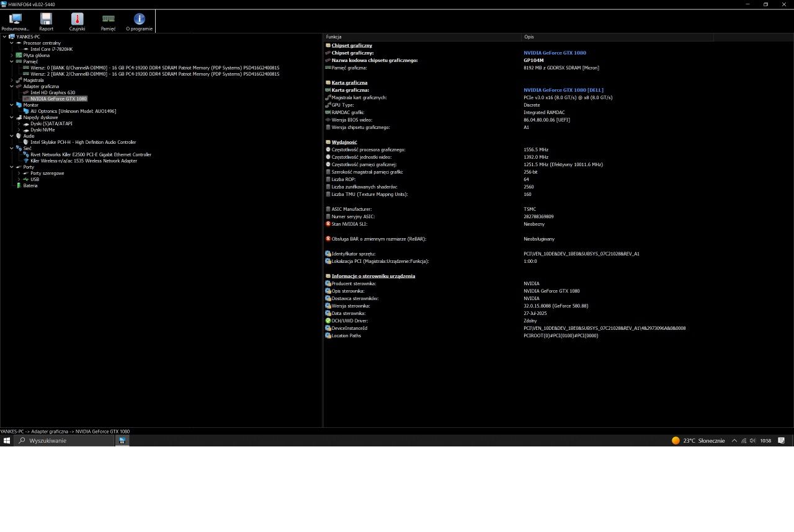
Task: Click the Funkcja column header
Action: (422, 37)
